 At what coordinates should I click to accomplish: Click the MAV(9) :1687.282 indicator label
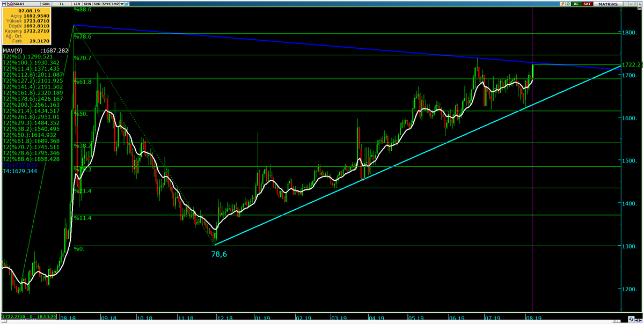coord(35,50)
